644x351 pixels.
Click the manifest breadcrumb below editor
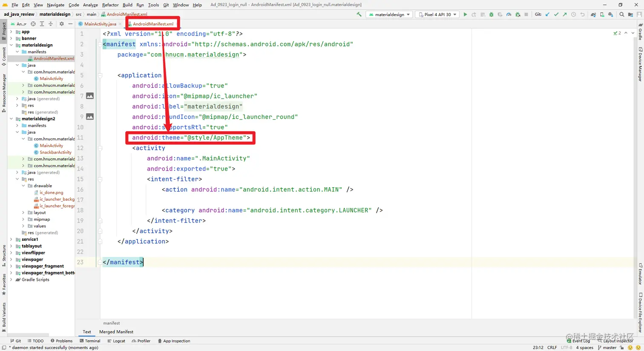click(x=112, y=323)
